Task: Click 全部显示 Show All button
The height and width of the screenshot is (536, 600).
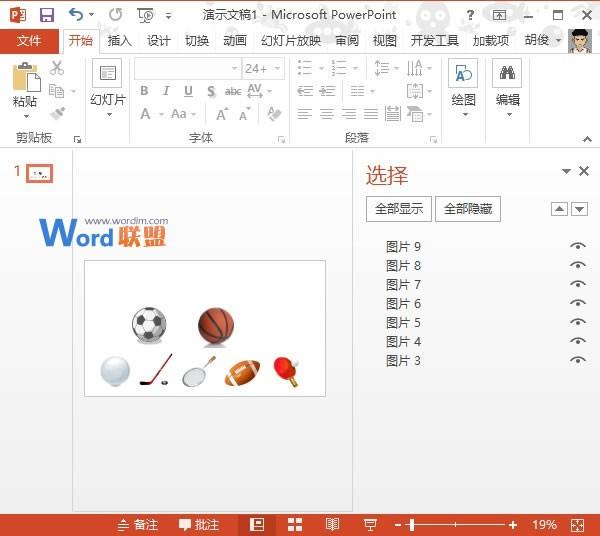Action: tap(399, 209)
